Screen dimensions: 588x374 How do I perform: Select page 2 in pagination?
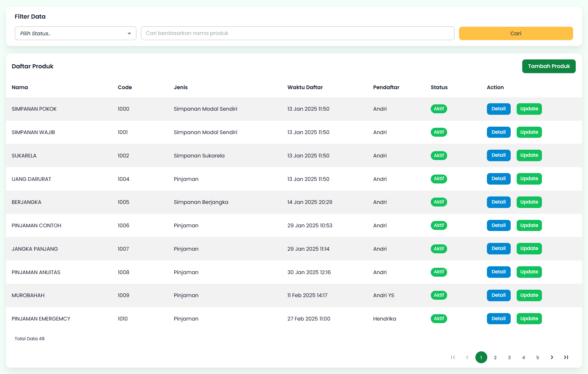point(495,357)
